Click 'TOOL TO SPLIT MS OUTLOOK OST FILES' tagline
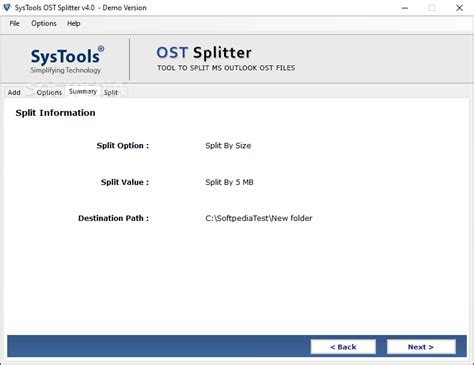This screenshot has width=474, height=365. (x=226, y=68)
